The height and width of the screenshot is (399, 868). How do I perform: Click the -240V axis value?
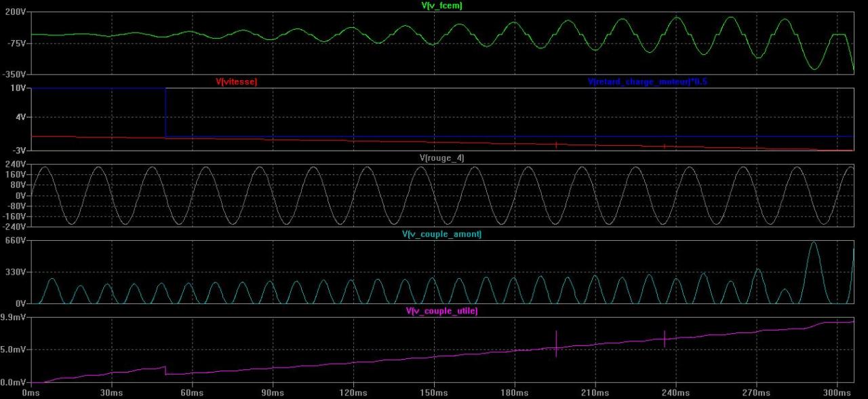point(14,227)
